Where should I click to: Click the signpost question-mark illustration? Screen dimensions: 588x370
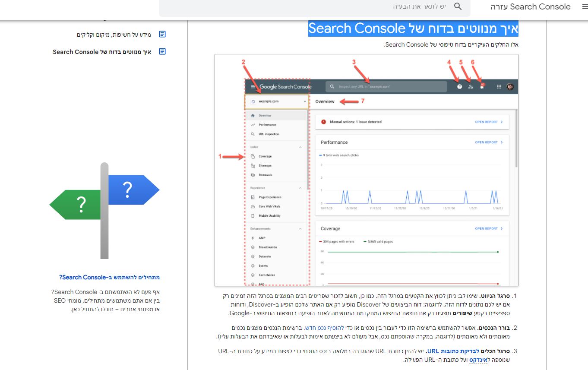tap(104, 210)
